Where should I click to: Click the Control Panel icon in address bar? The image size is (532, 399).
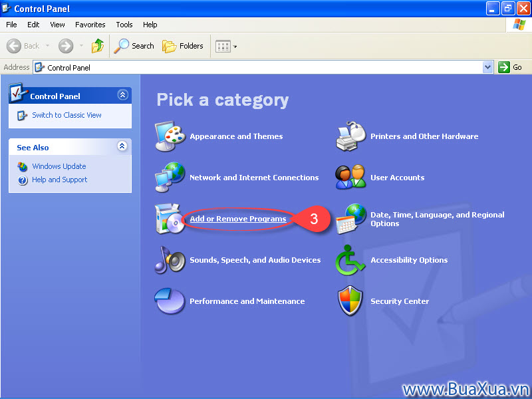click(40, 67)
